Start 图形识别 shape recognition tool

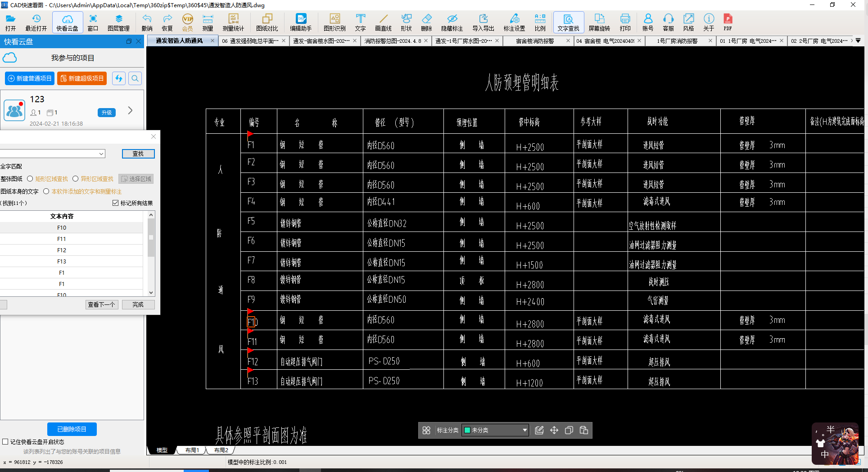(x=335, y=22)
